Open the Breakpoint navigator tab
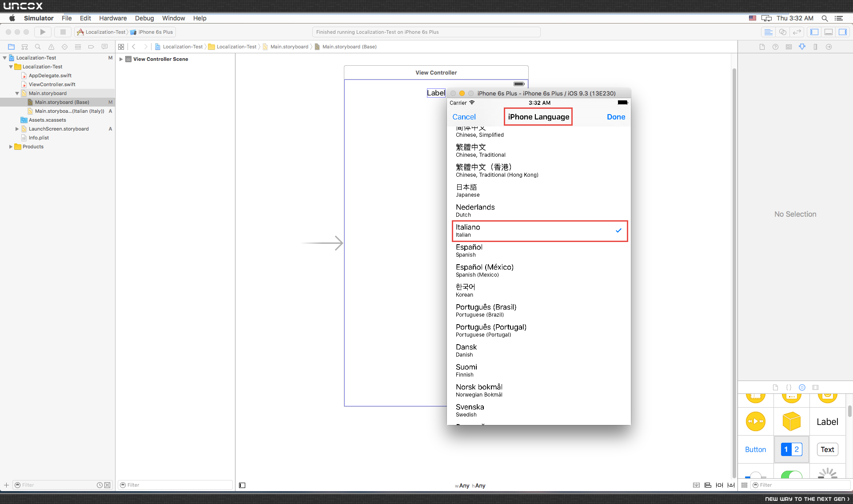 pyautogui.click(x=91, y=47)
